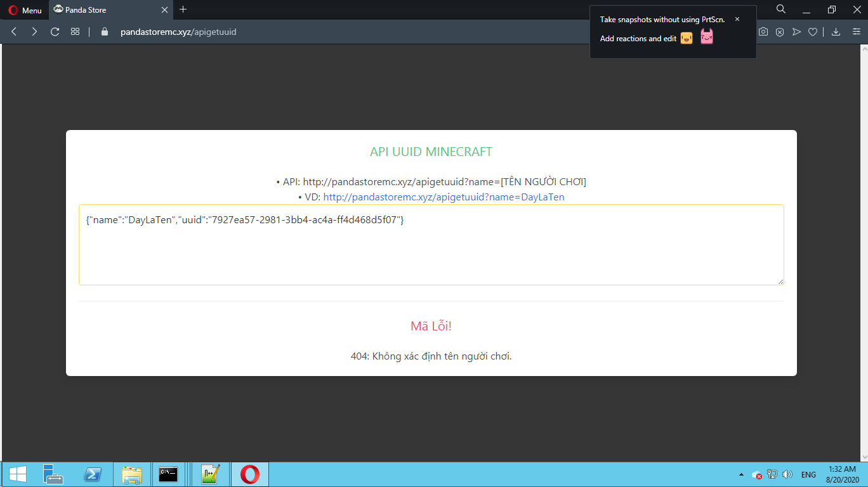Open the Easy Setup sliders icon
The image size is (868, 487).
[856, 32]
